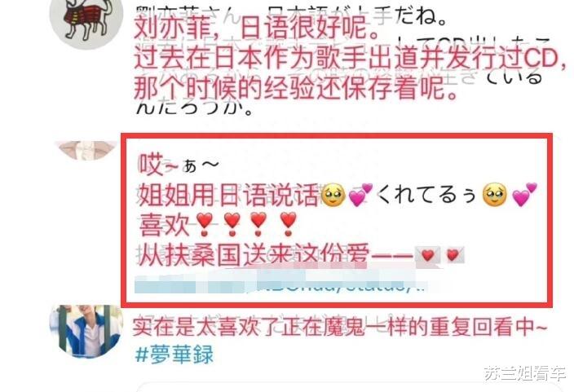Click second love letter emoji
This screenshot has height=392, width=574.
click(453, 255)
